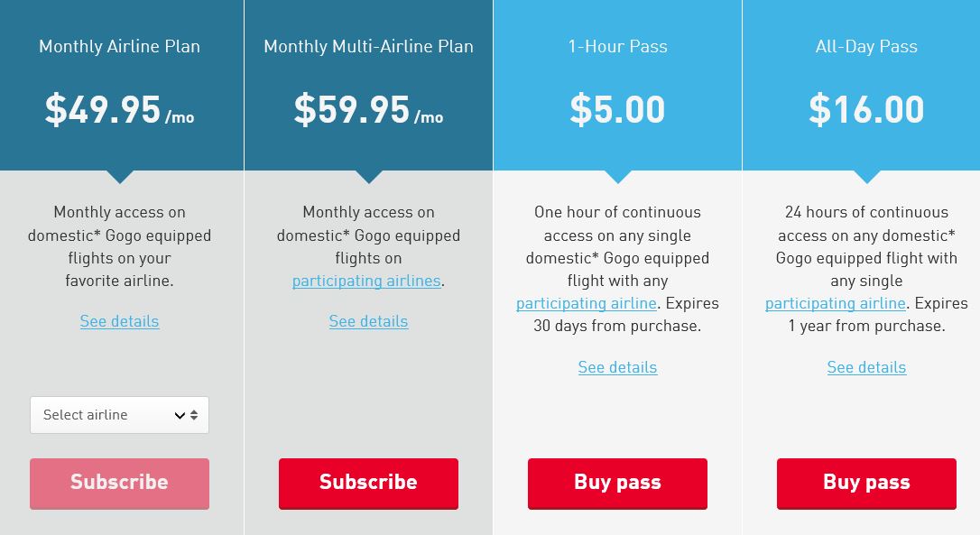Screen dimensions: 980x535
Task: Click the Monthly Multi-Airline Plan heading
Action: pos(368,47)
